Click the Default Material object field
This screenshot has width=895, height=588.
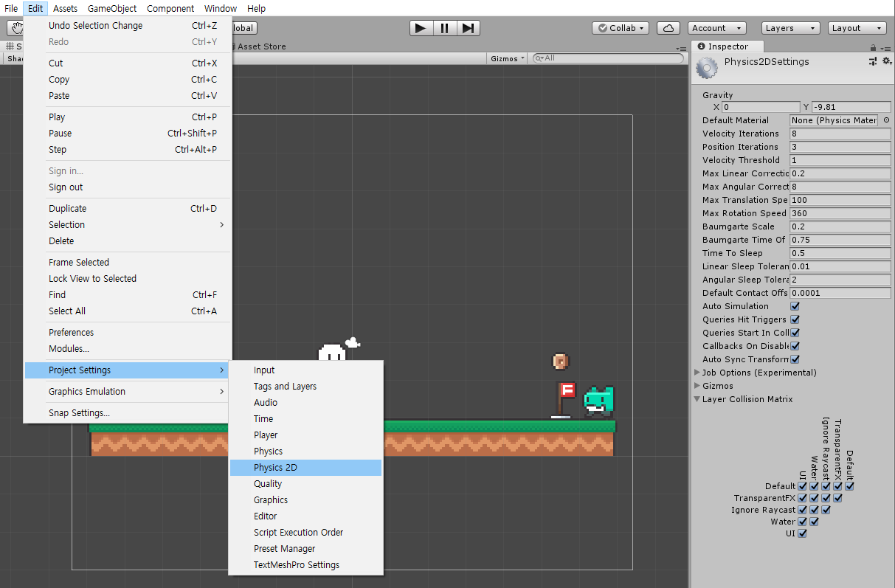pos(834,120)
